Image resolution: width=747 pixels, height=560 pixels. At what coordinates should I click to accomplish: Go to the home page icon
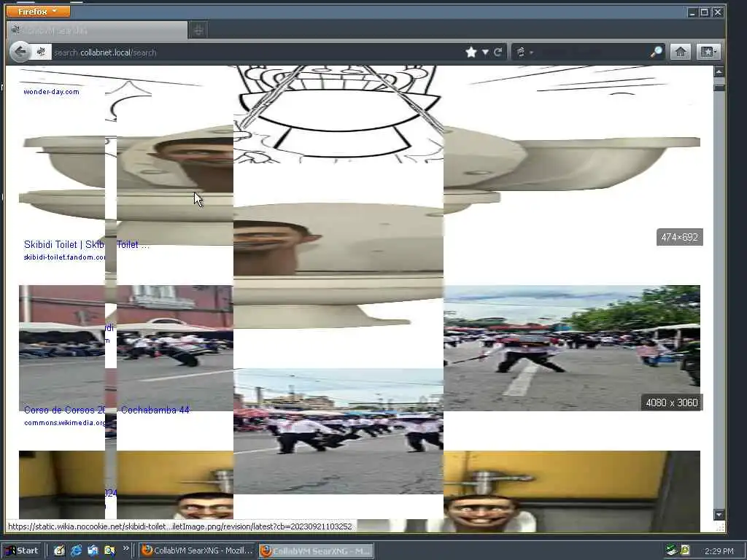(x=681, y=52)
